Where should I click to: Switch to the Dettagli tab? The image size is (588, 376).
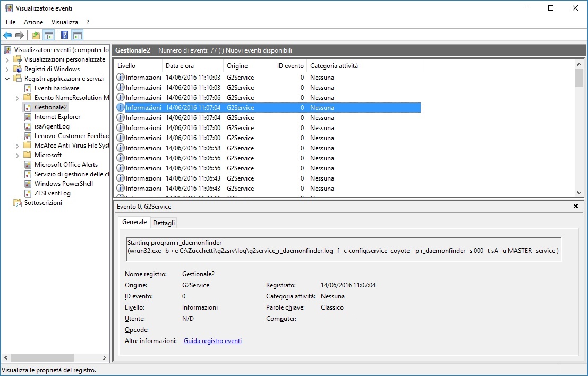[164, 223]
